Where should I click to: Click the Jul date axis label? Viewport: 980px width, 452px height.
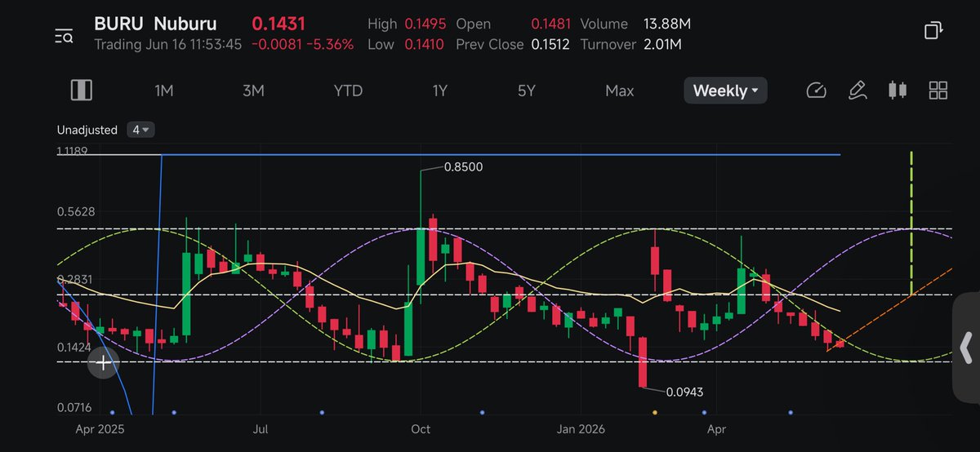click(x=261, y=428)
